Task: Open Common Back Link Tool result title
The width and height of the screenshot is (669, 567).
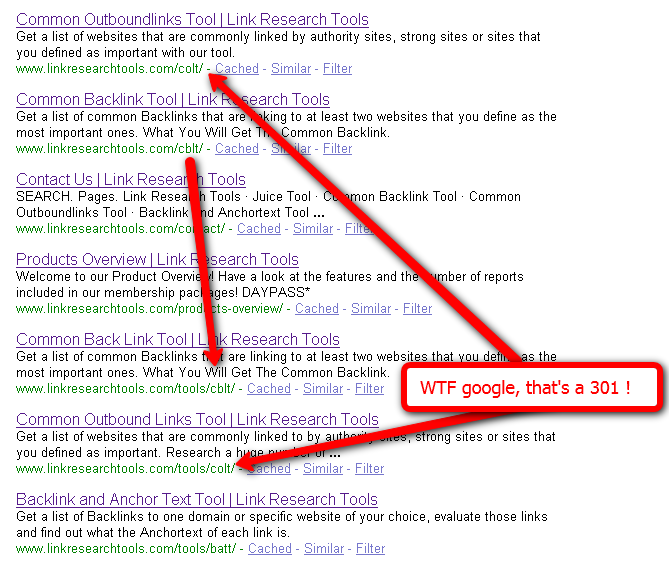Action: click(178, 340)
